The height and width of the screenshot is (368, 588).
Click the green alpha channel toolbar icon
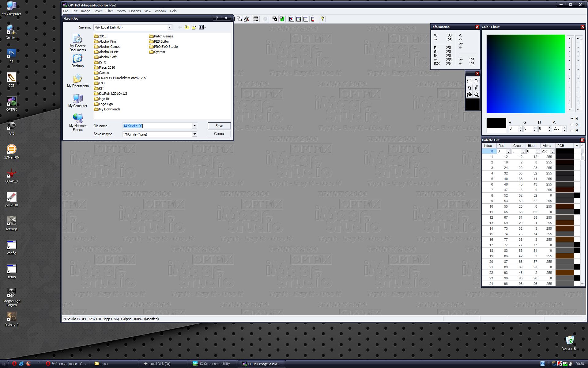282,19
